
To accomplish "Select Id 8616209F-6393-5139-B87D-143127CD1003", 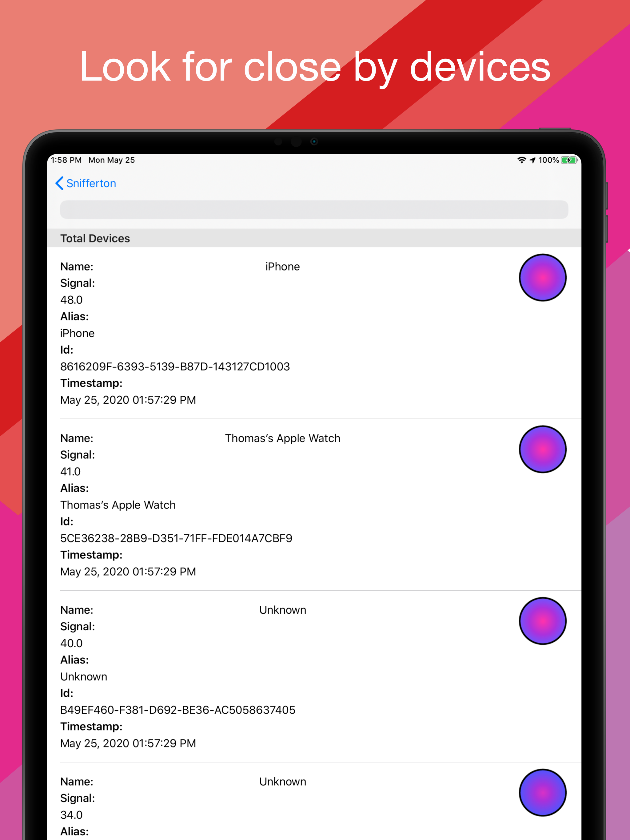I will pos(175,367).
